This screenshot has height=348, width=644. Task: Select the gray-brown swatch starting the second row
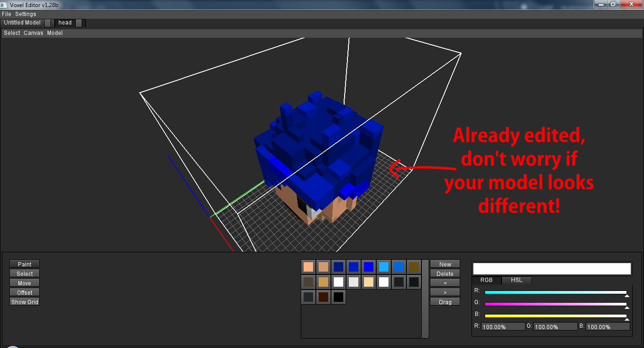tap(308, 282)
